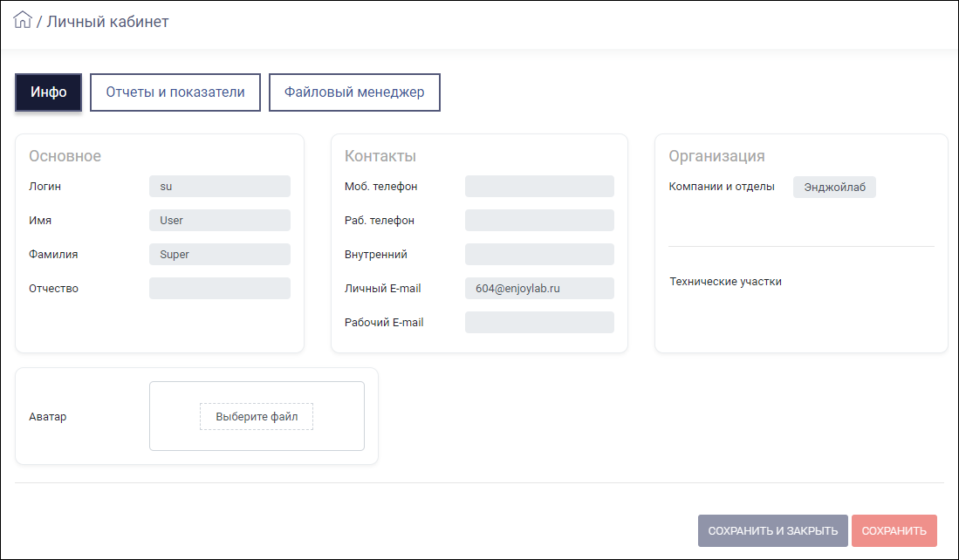Click the Внутренний phone input field
The width and height of the screenshot is (959, 560).
pyautogui.click(x=539, y=255)
